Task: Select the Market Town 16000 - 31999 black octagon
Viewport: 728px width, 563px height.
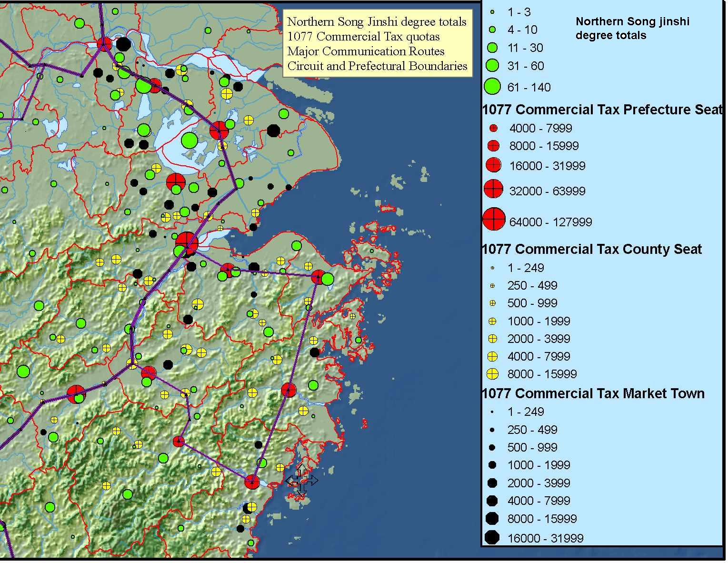Action: pyautogui.click(x=492, y=537)
